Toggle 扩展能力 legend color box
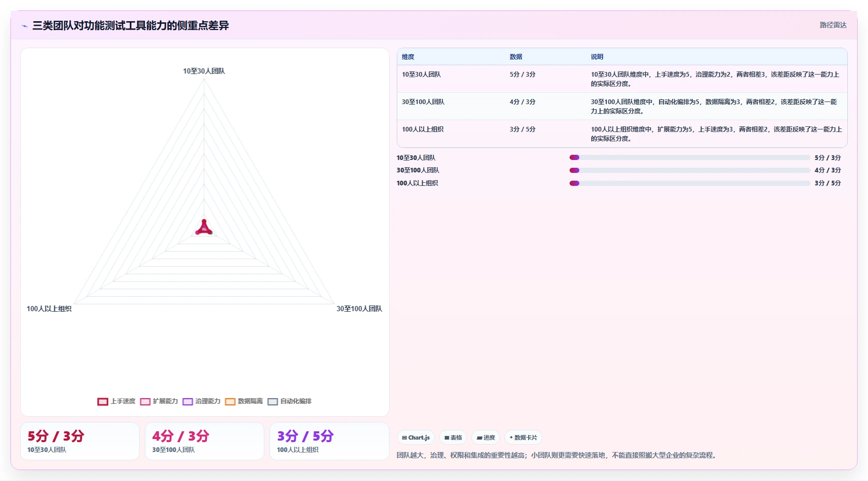The image size is (868, 481). 145,402
